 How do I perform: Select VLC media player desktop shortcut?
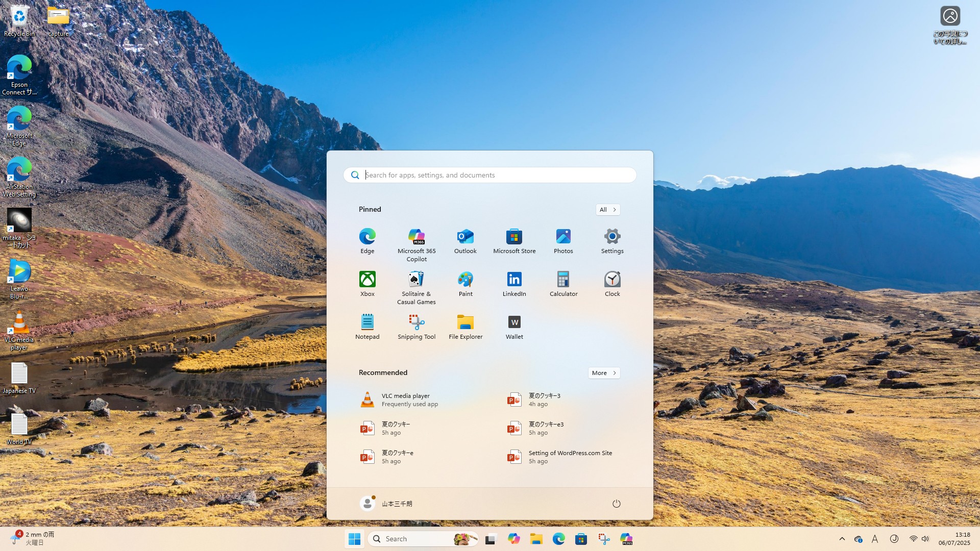pos(19,330)
